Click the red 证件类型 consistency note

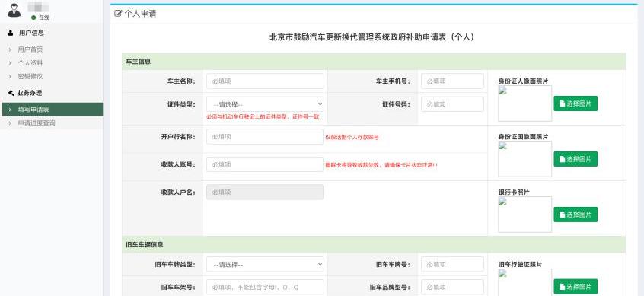[x=263, y=117]
